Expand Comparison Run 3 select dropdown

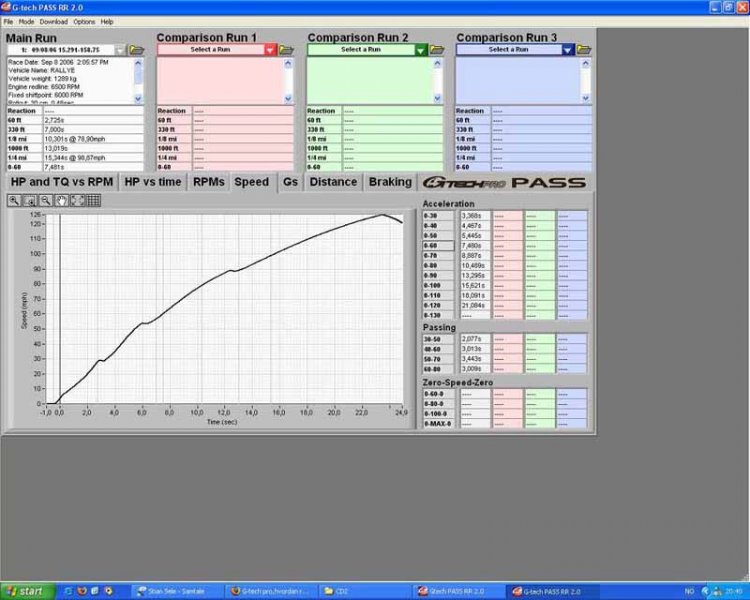pyautogui.click(x=568, y=49)
